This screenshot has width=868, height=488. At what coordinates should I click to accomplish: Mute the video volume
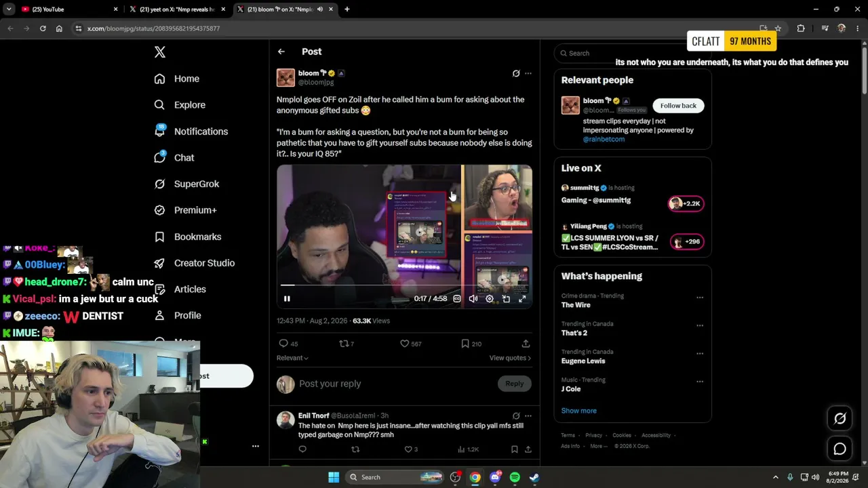[x=473, y=299]
